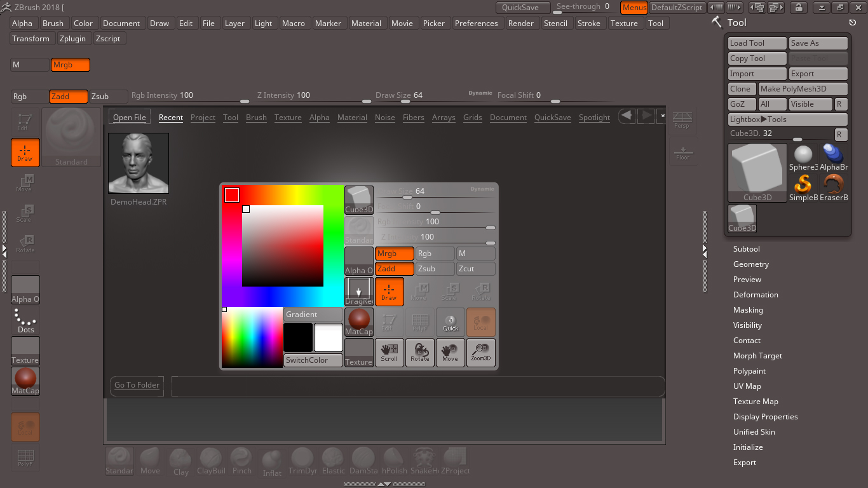868x488 pixels.
Task: Toggle the Menus button
Action: tap(634, 8)
